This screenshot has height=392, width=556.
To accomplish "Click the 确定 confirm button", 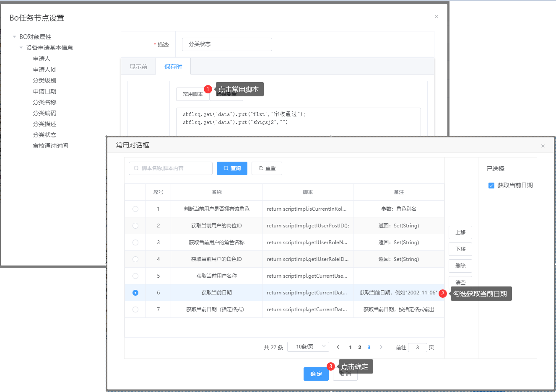I will click(316, 374).
